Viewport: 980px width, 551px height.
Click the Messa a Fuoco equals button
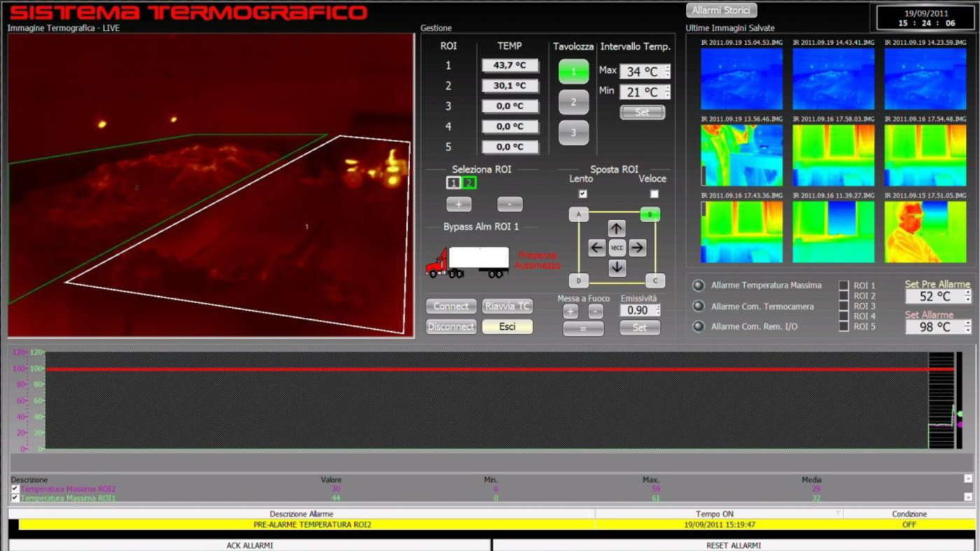[x=583, y=328]
